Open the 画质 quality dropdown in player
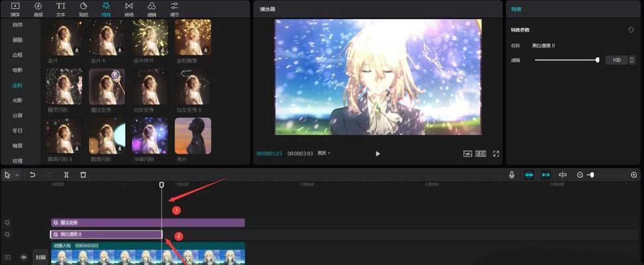The height and width of the screenshot is (265, 644). click(323, 153)
